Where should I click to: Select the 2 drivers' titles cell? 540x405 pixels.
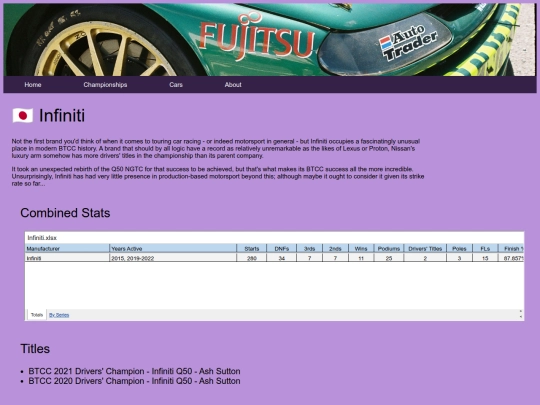click(425, 258)
